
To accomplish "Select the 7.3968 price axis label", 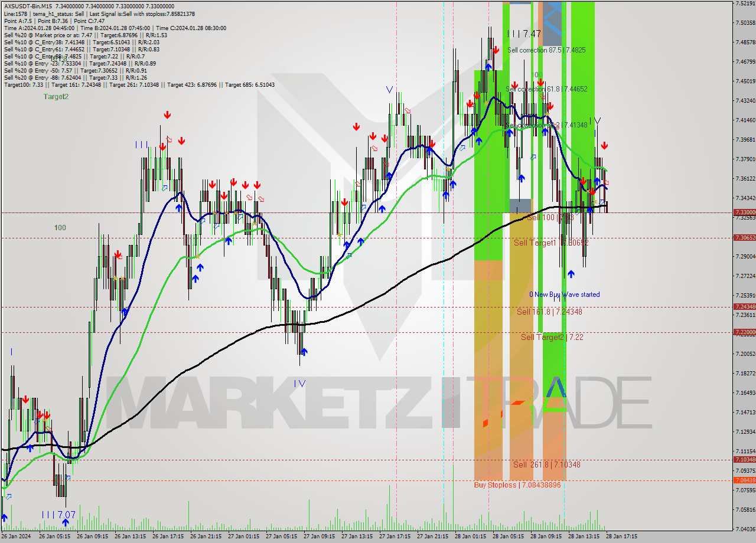I will tap(745, 139).
